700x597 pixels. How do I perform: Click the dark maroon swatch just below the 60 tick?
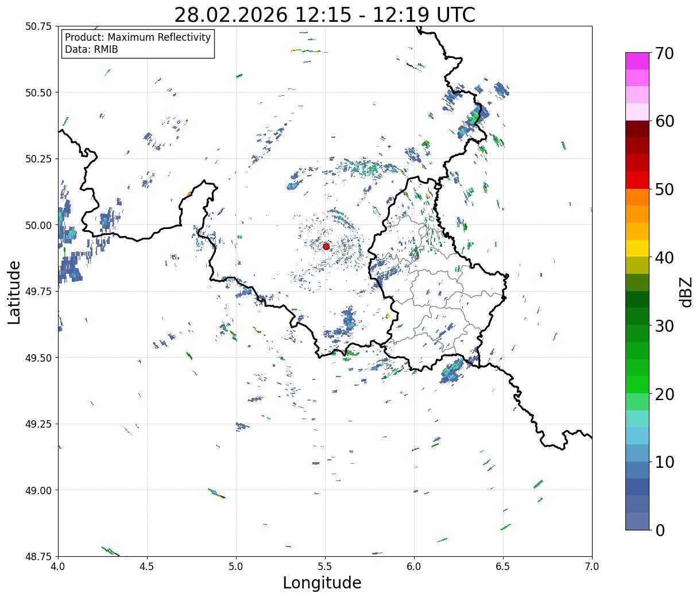(x=637, y=129)
